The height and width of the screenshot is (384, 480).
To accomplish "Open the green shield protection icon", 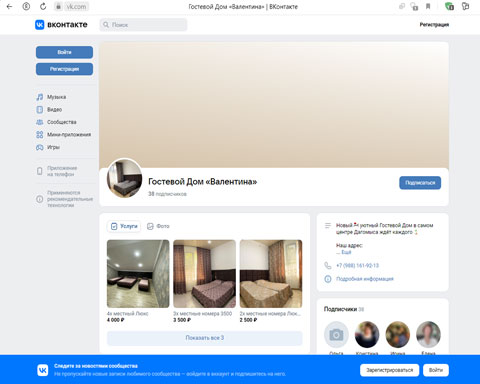I will [449, 6].
